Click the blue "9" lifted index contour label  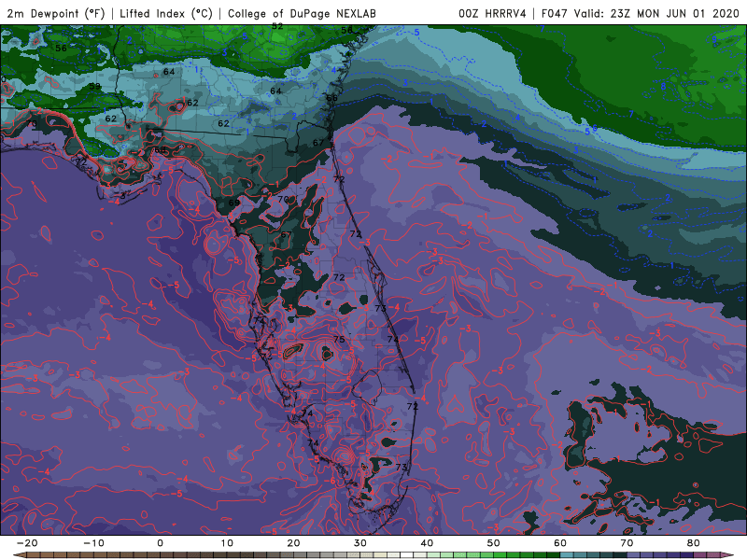[x=714, y=39]
